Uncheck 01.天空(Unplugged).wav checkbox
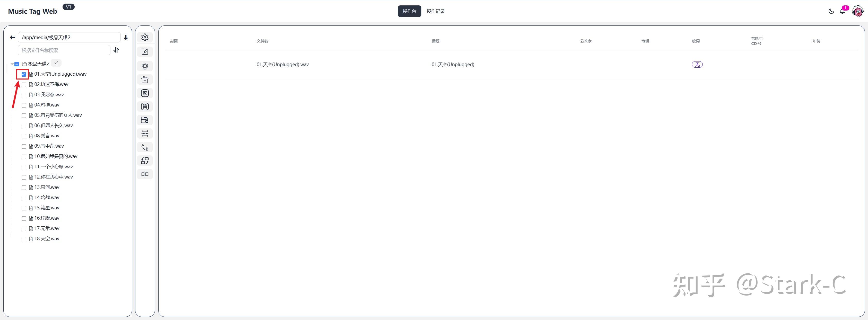Viewport: 868px width, 320px height. point(24,74)
